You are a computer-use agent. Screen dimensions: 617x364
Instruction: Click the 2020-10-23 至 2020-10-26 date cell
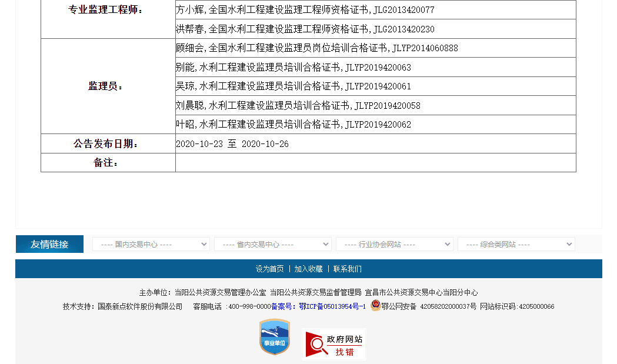[x=232, y=144]
